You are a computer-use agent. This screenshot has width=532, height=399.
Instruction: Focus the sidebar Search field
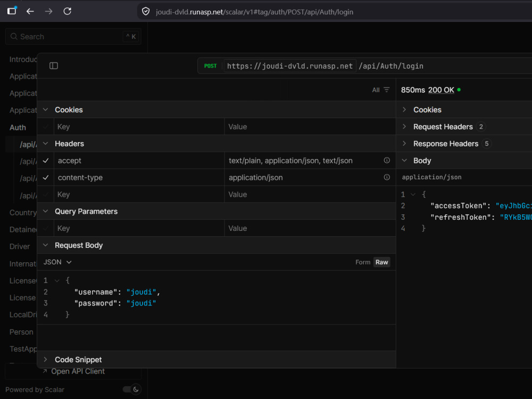pyautogui.click(x=73, y=37)
